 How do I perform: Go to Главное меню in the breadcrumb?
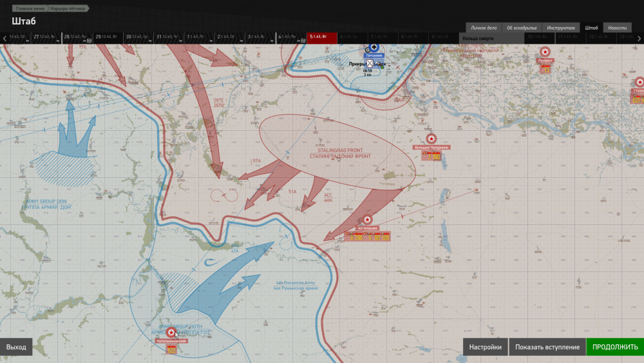coord(30,8)
